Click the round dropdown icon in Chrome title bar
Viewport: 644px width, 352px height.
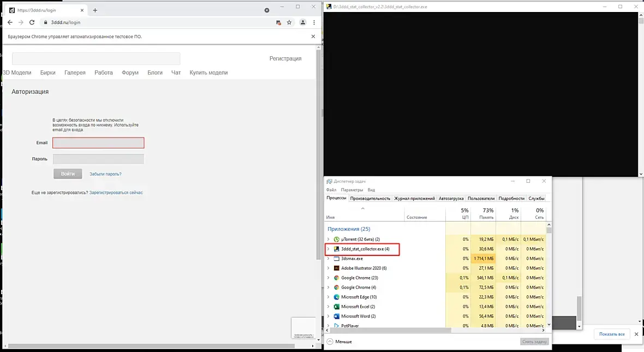pos(267,10)
